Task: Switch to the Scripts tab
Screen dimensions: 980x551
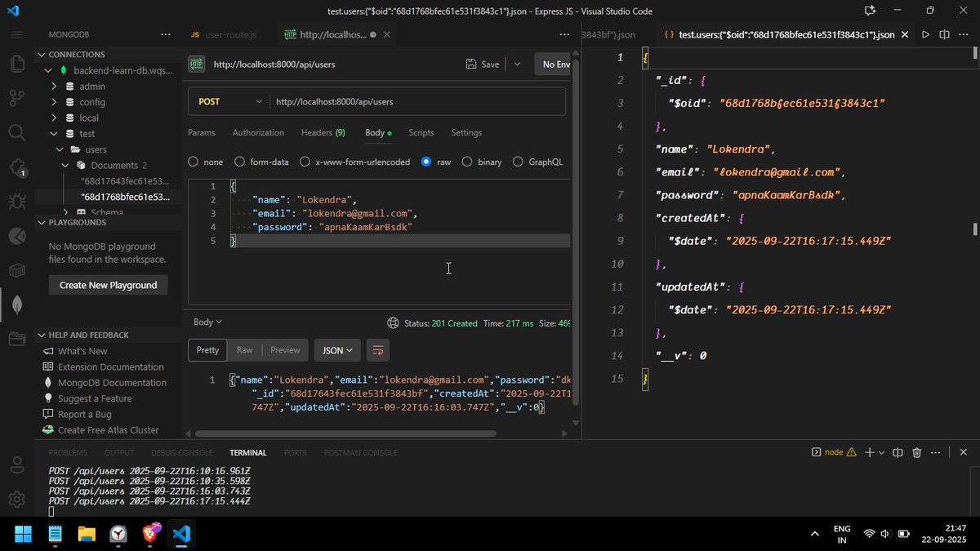Action: (x=421, y=132)
